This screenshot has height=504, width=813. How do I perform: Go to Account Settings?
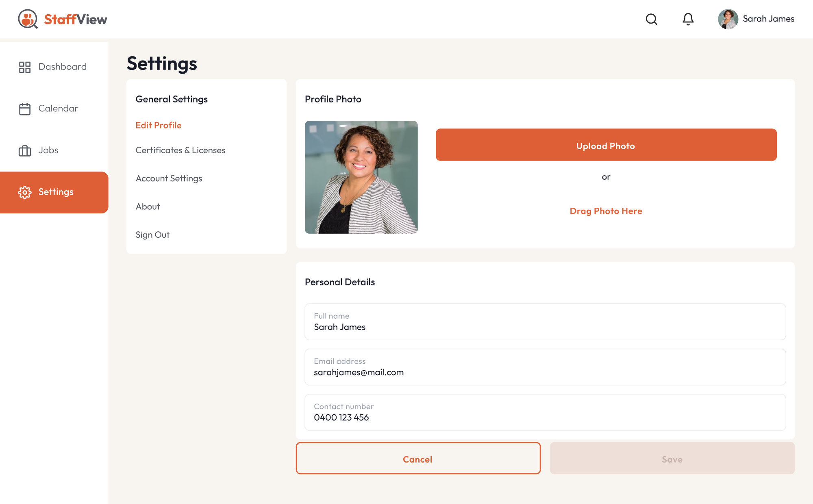click(x=169, y=178)
